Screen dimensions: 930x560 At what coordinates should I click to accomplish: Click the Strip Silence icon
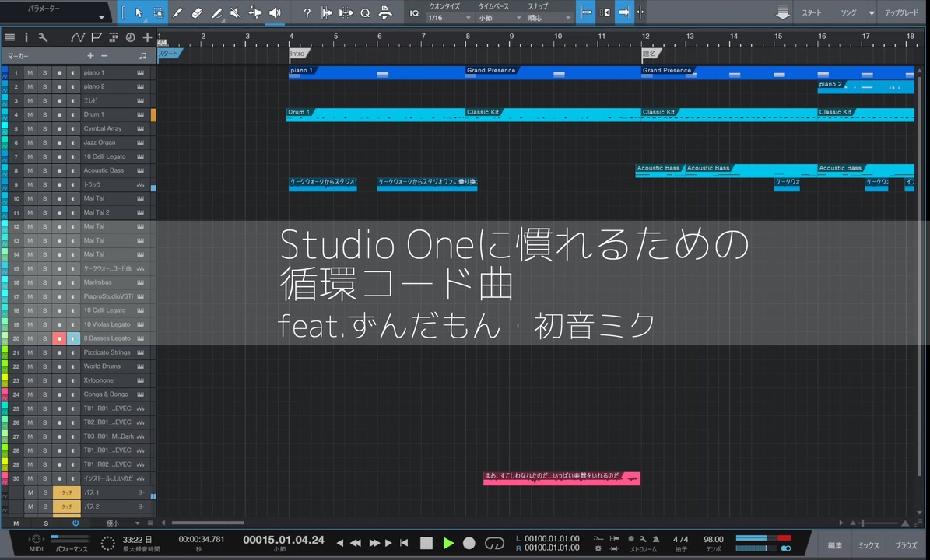(326, 12)
